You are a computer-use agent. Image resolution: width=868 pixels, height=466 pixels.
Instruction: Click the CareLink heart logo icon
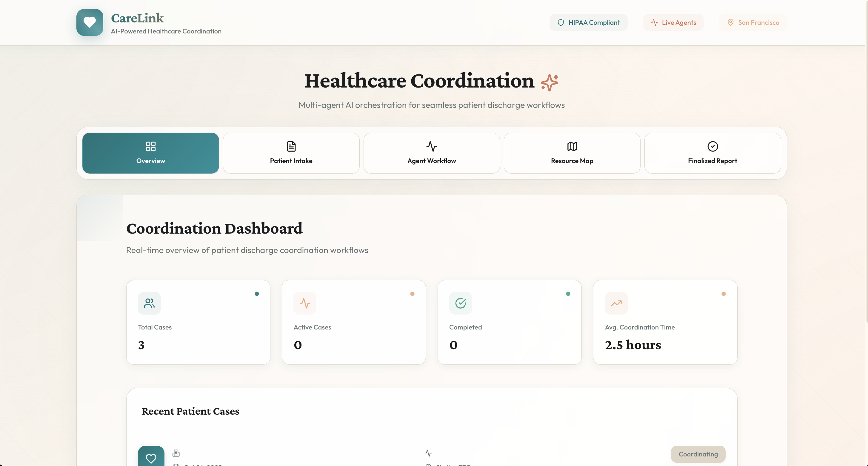(90, 22)
